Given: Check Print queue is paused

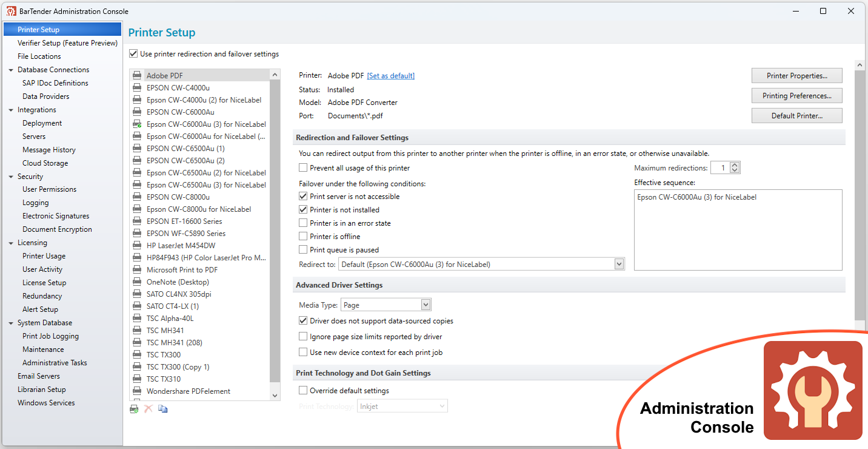Looking at the screenshot, I should pos(303,250).
